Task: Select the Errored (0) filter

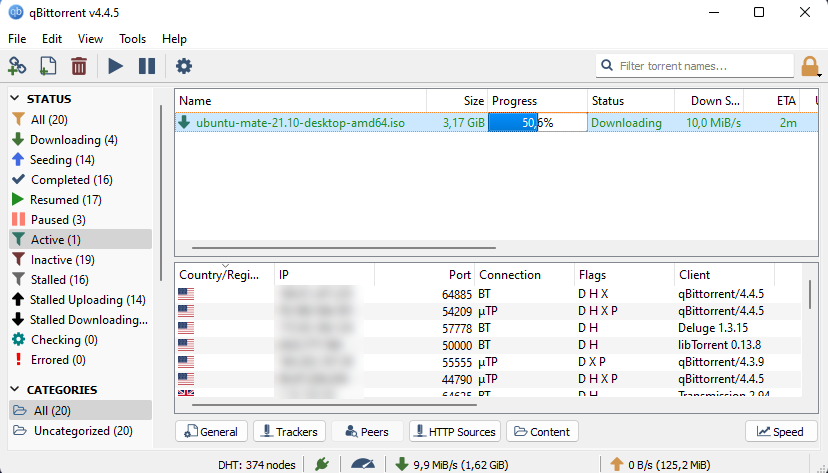Action: [80, 360]
